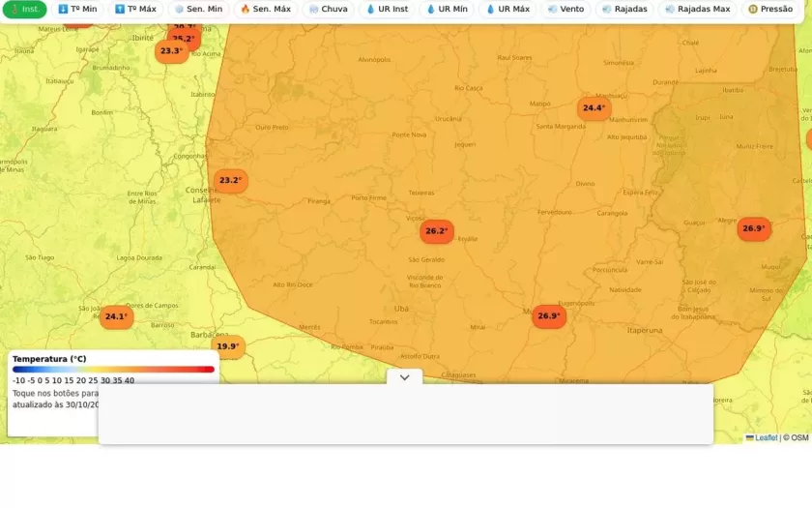Click the 24.4° station marker
The width and height of the screenshot is (812, 508).
[594, 108]
